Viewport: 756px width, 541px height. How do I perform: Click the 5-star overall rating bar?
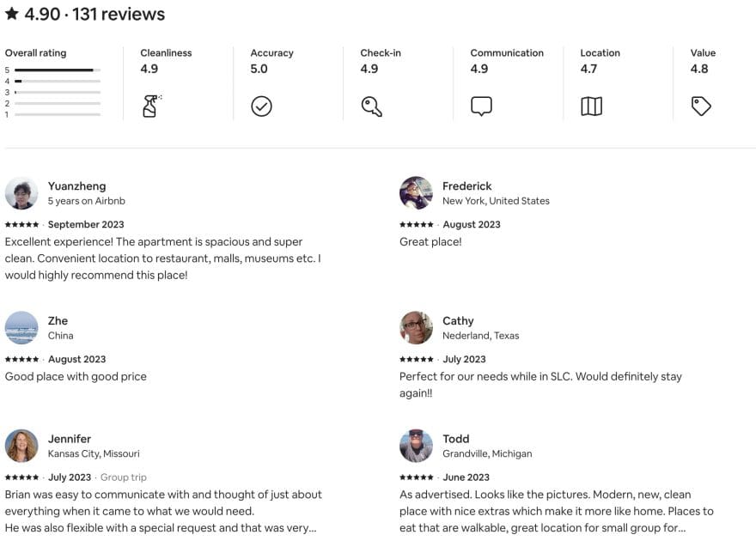tap(58, 70)
